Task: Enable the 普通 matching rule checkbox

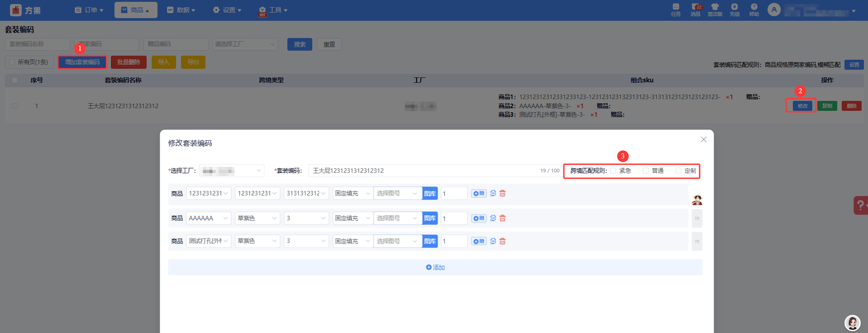Action: click(646, 171)
